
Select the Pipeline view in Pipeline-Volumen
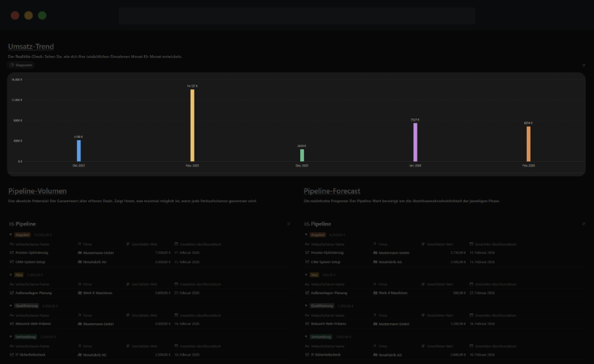pyautogui.click(x=23, y=224)
